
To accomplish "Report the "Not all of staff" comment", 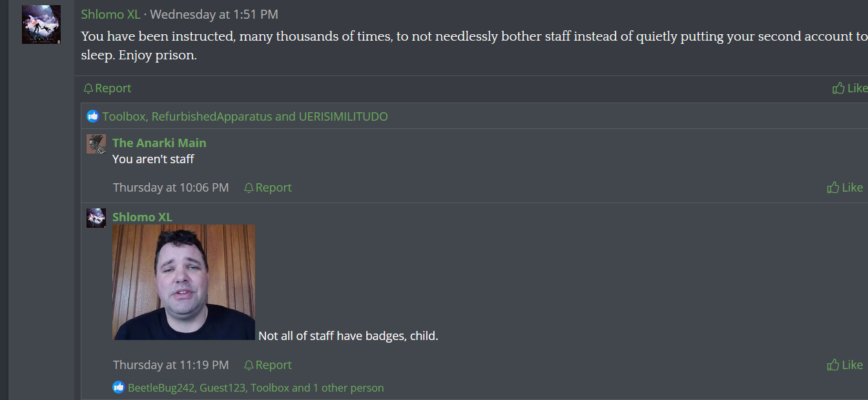I will 268,365.
